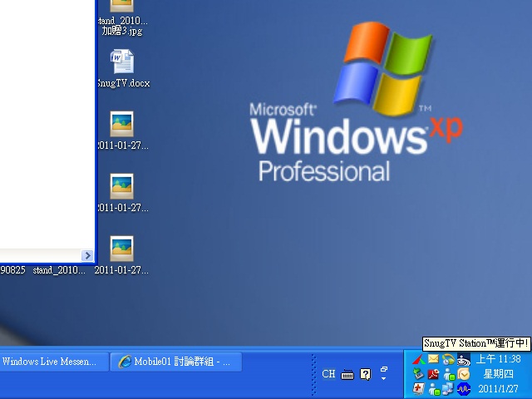Click the taskbar date 2011/1/27
The height and width of the screenshot is (399, 532).
[x=499, y=389]
